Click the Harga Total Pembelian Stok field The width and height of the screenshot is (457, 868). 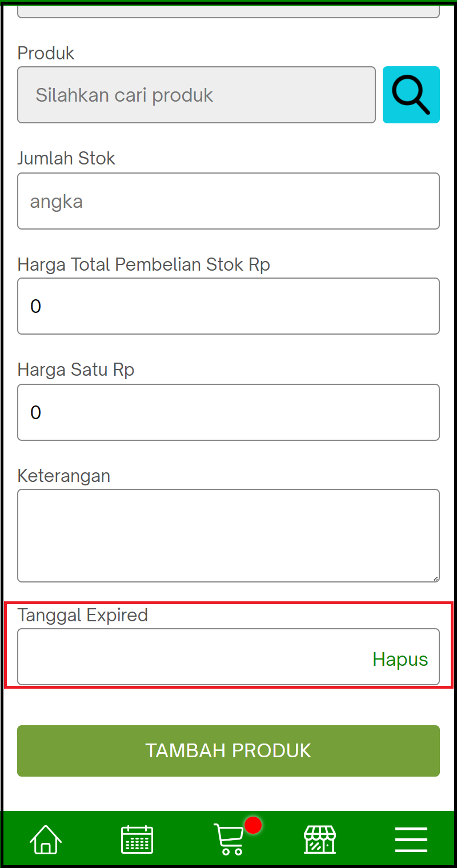[x=228, y=306]
